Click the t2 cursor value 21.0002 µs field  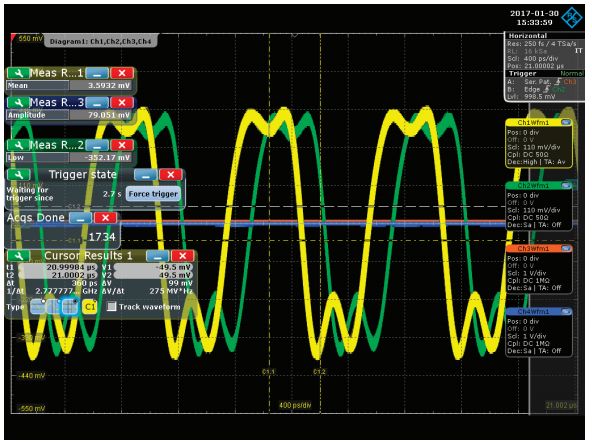click(58, 275)
